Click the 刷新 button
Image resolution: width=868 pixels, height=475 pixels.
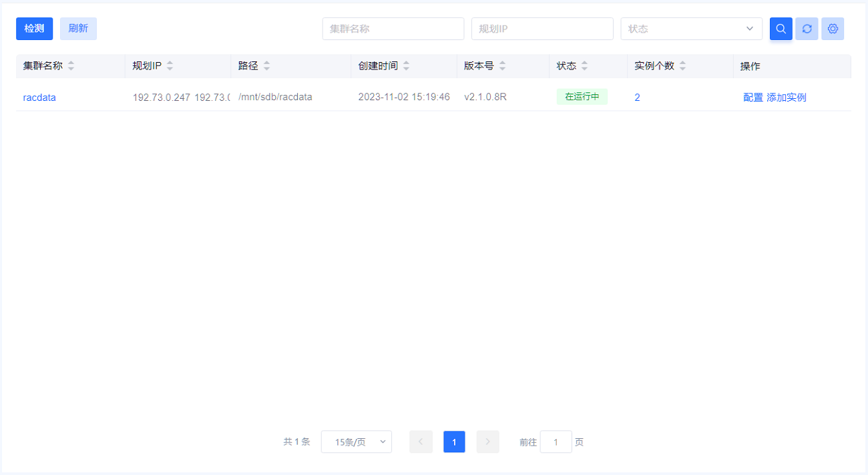[78, 29]
